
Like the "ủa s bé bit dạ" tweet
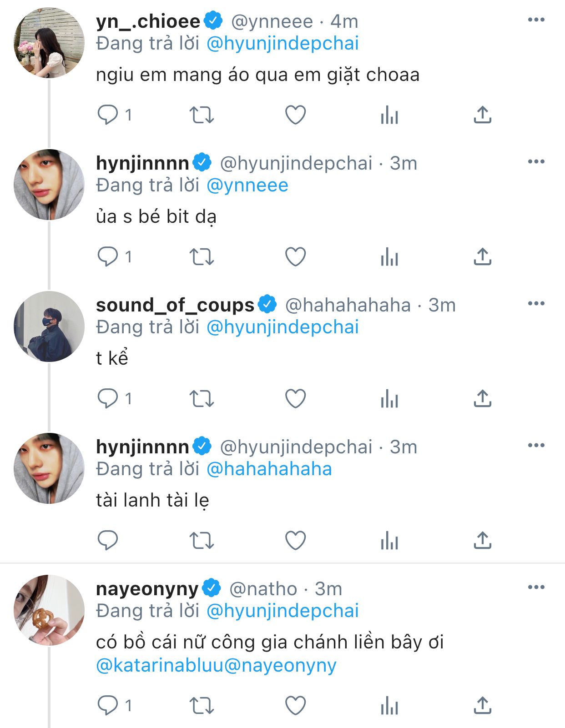(295, 257)
